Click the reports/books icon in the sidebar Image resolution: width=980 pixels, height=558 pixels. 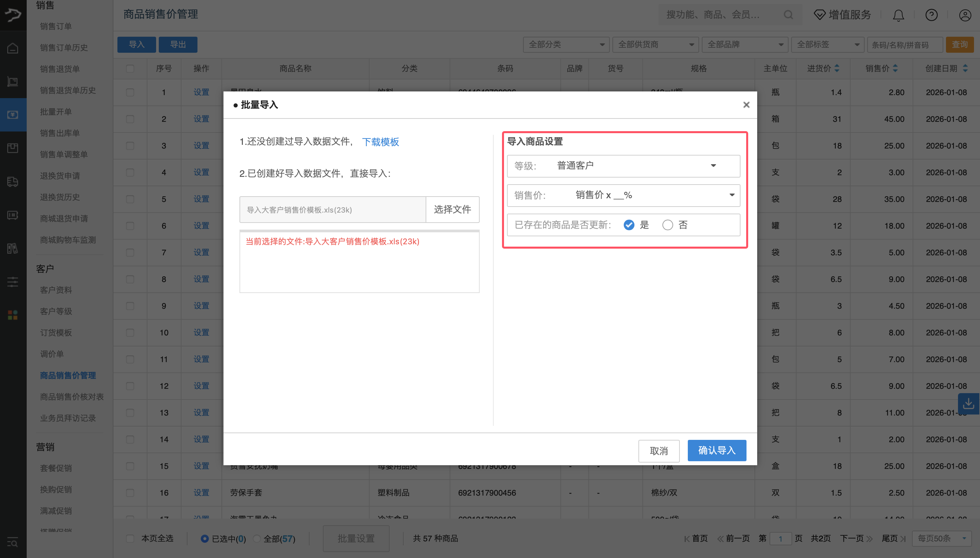pyautogui.click(x=13, y=248)
